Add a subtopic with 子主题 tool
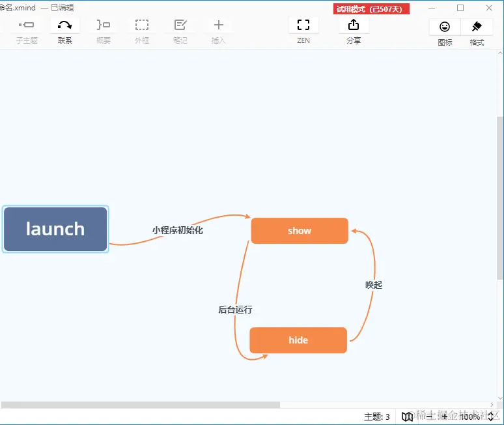504x425 pixels. [x=27, y=31]
